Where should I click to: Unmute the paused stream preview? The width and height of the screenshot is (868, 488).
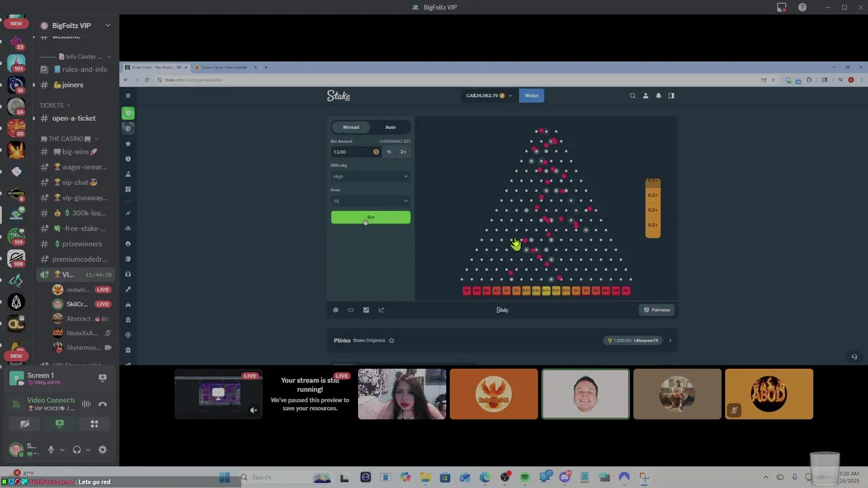click(254, 410)
